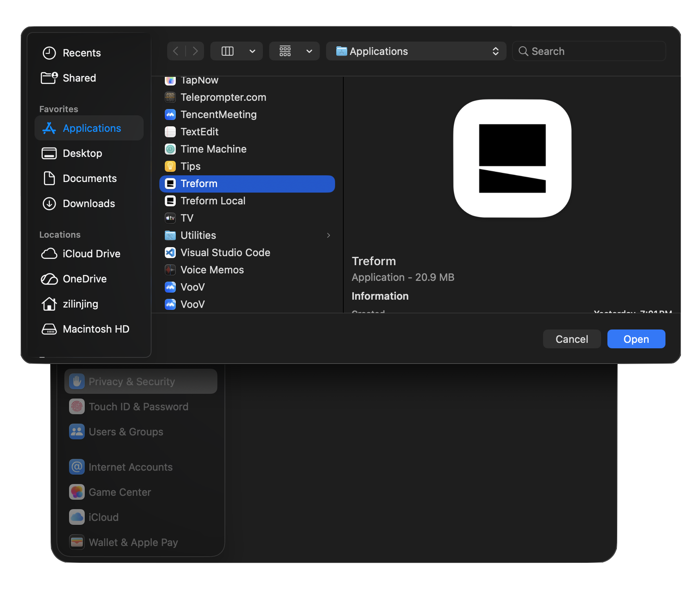Select Visual Studio Code
This screenshot has width=700, height=597.
tap(247, 253)
